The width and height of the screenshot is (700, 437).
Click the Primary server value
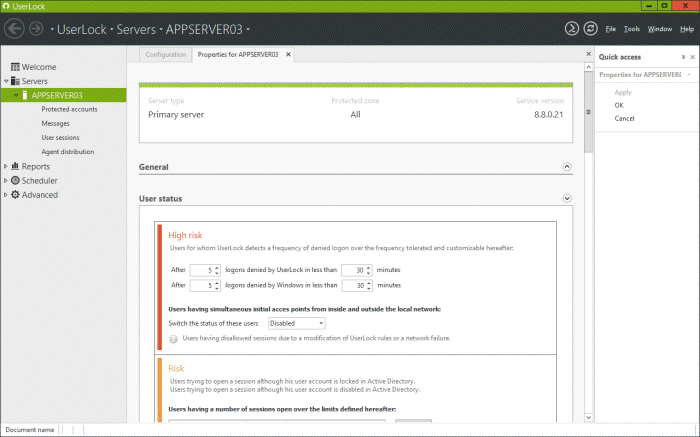click(176, 115)
